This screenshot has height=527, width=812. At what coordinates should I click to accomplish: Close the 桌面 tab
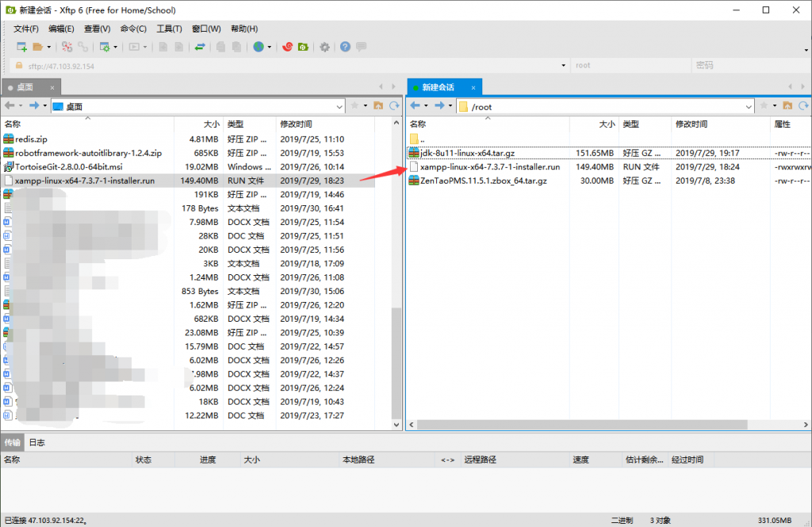52,88
